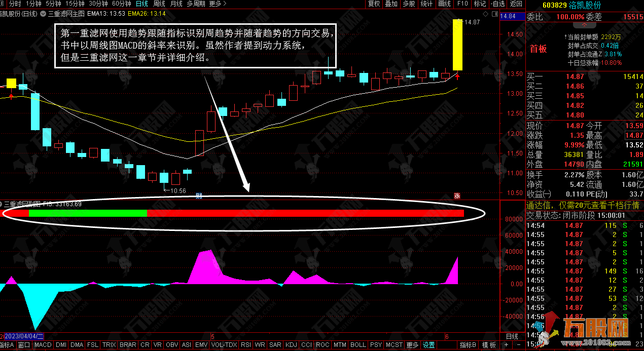Image resolution: width=644 pixels, height=351 pixels.
Task: Expand the 更多 periods menu
Action: click(217, 4)
